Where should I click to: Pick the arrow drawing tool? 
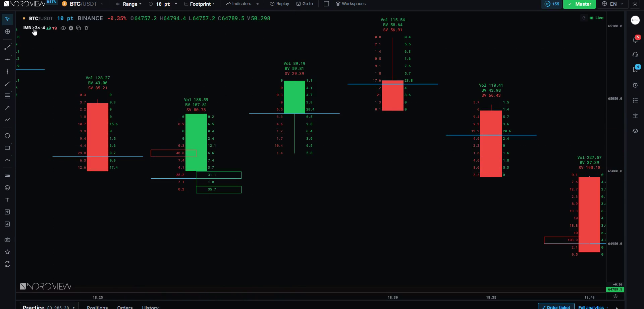[x=7, y=108]
